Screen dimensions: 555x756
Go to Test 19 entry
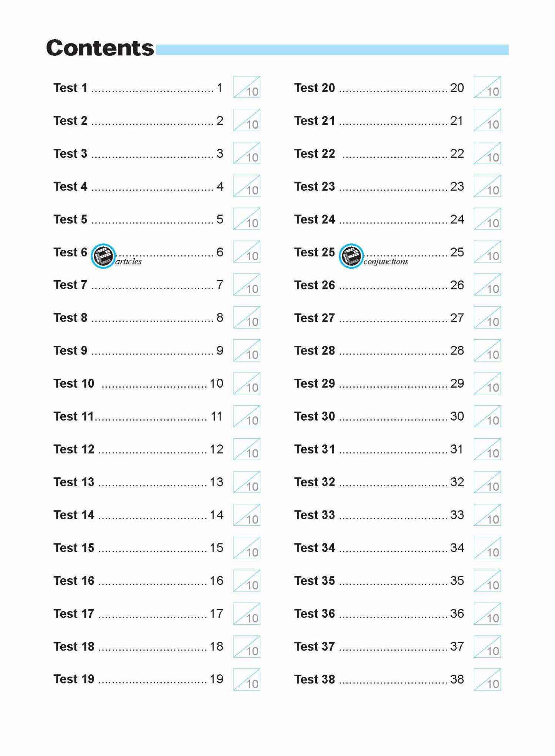click(74, 679)
